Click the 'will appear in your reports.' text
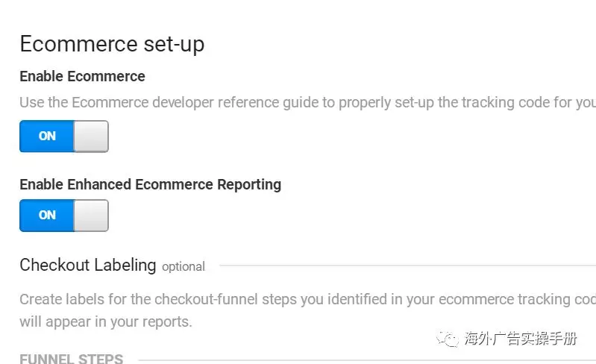596x364 pixels. point(105,322)
